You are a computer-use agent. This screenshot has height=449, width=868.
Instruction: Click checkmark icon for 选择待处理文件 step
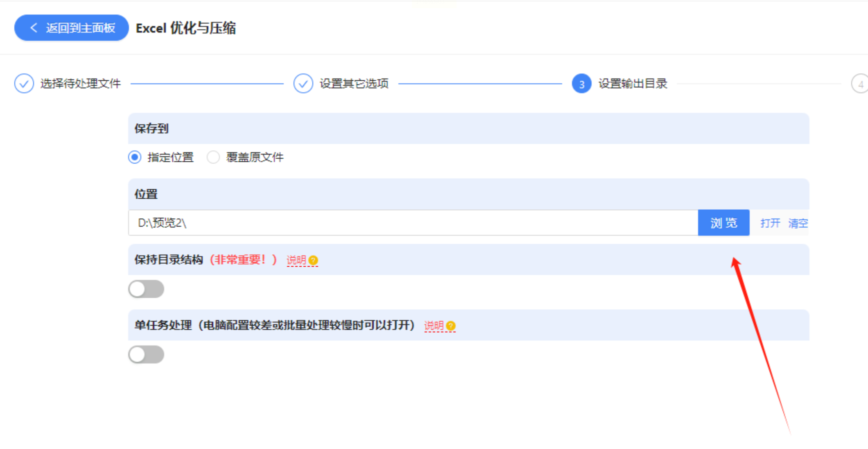pyautogui.click(x=24, y=84)
